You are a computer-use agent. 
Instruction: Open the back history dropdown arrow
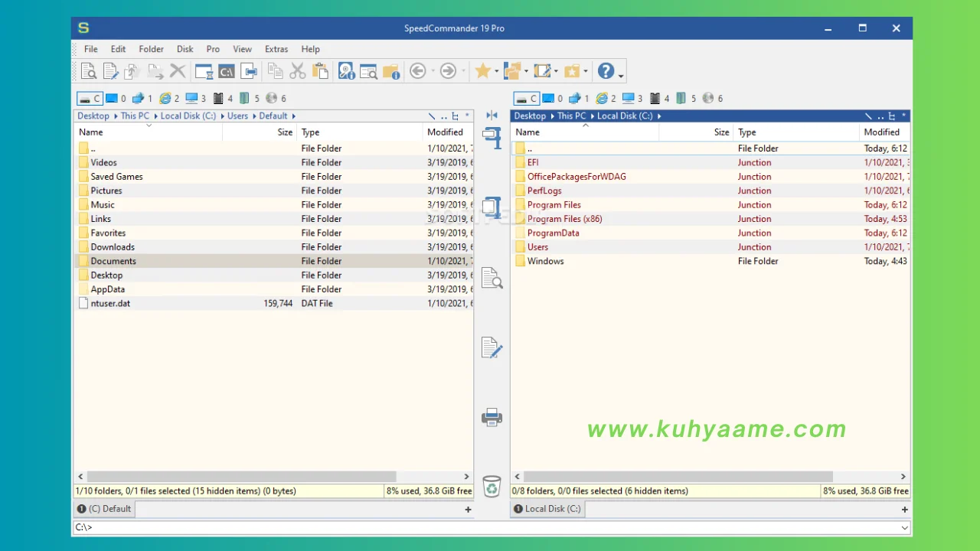tap(433, 72)
